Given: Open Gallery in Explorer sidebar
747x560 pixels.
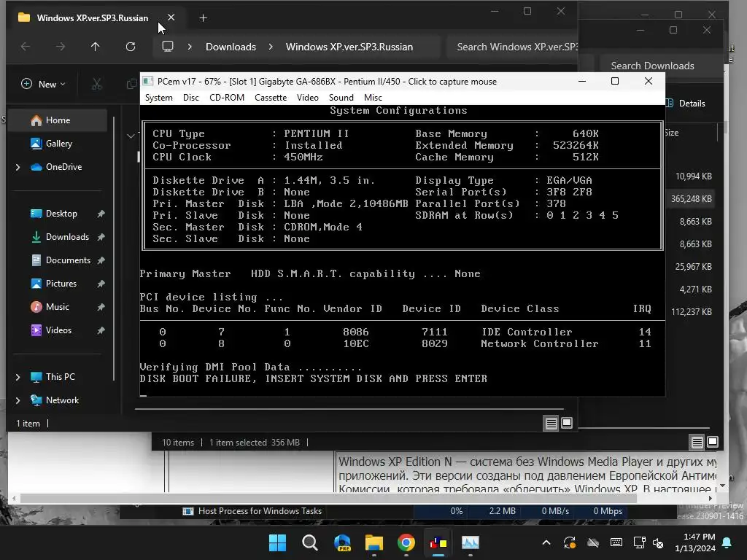Looking at the screenshot, I should [58, 144].
